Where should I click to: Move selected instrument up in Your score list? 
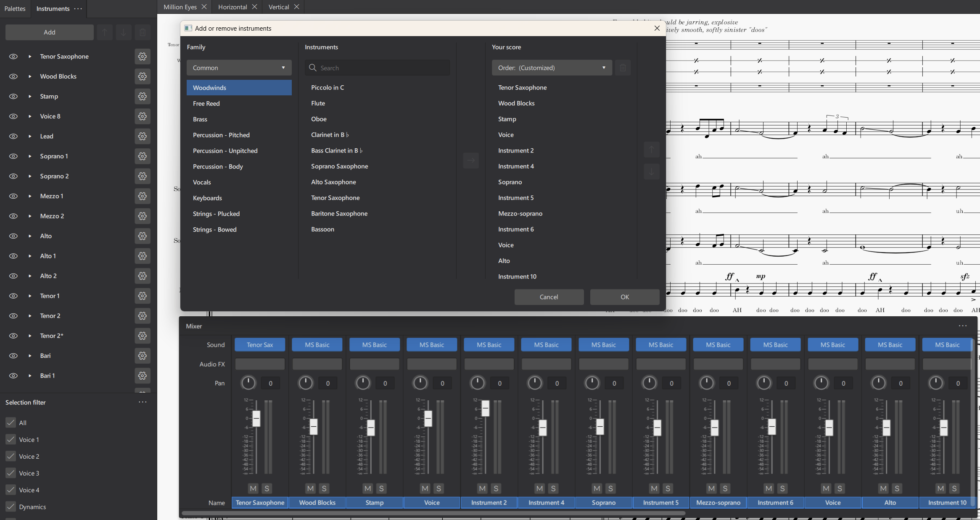651,150
